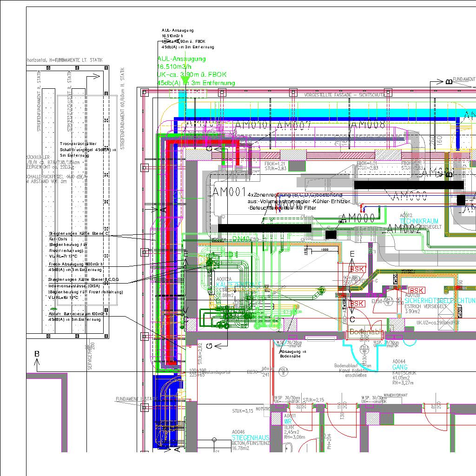The height and width of the screenshot is (476, 476).
Task: Select the 'STUK=2,15' ceiling height label
Action: (x=313, y=400)
